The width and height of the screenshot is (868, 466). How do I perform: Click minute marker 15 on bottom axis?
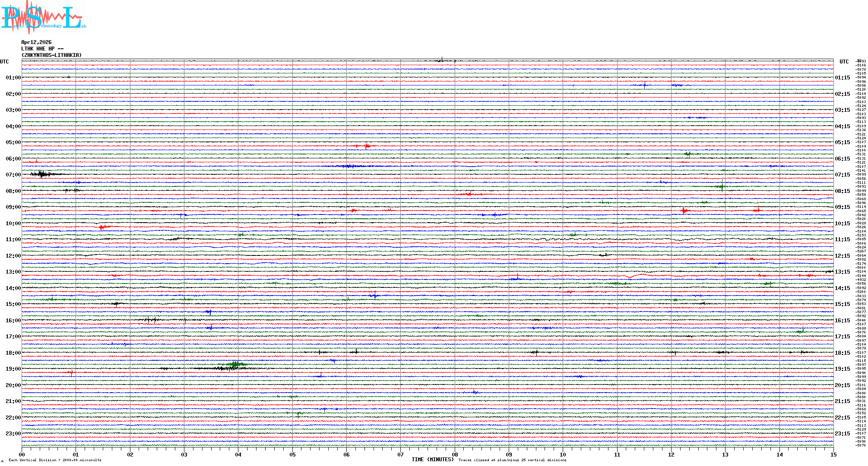coord(833,454)
